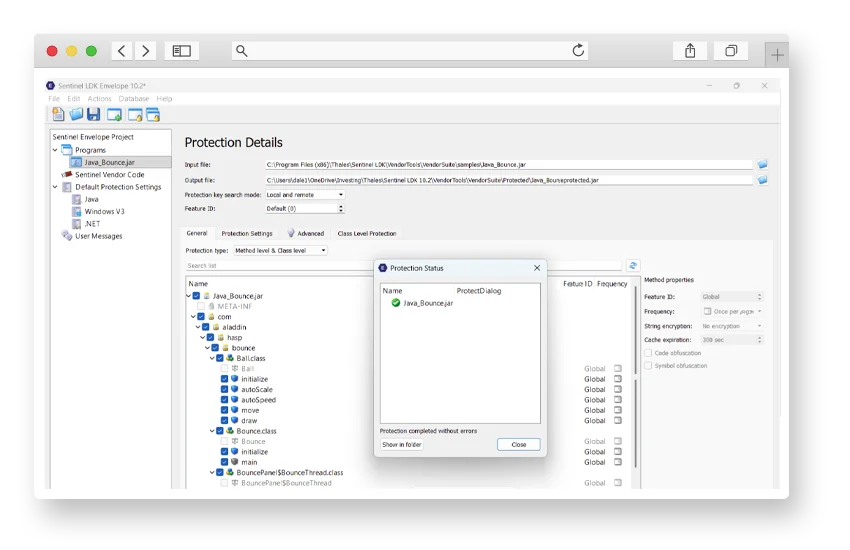Screen dimensions: 850x550
Task: Switch to the Advanced tab
Action: 306,234
